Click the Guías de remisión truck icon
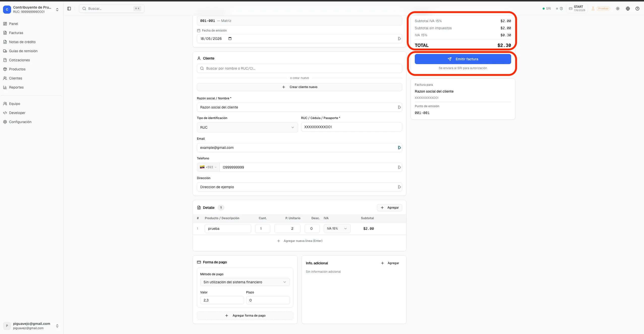Screen dimensions: 644x334 click(x=5, y=51)
